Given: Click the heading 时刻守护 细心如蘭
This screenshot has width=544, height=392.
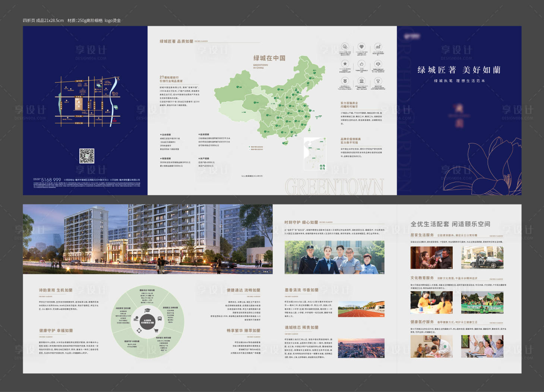Looking at the screenshot, I should pyautogui.click(x=301, y=222).
